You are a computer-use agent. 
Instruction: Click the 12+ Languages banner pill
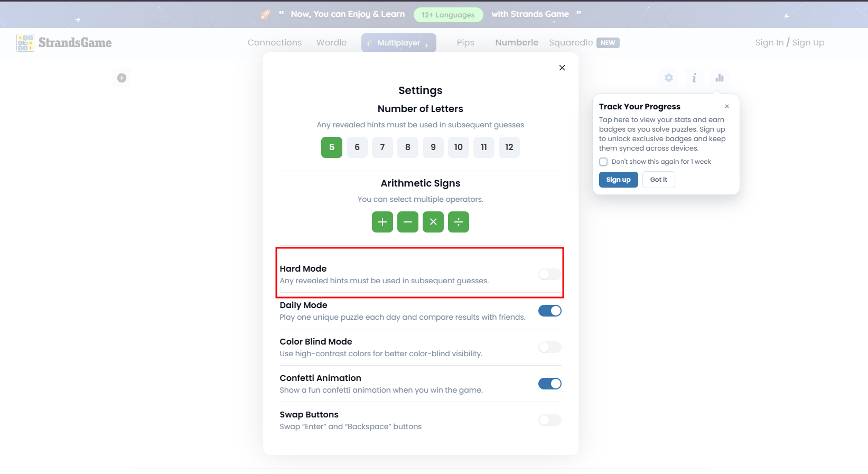[x=448, y=15]
